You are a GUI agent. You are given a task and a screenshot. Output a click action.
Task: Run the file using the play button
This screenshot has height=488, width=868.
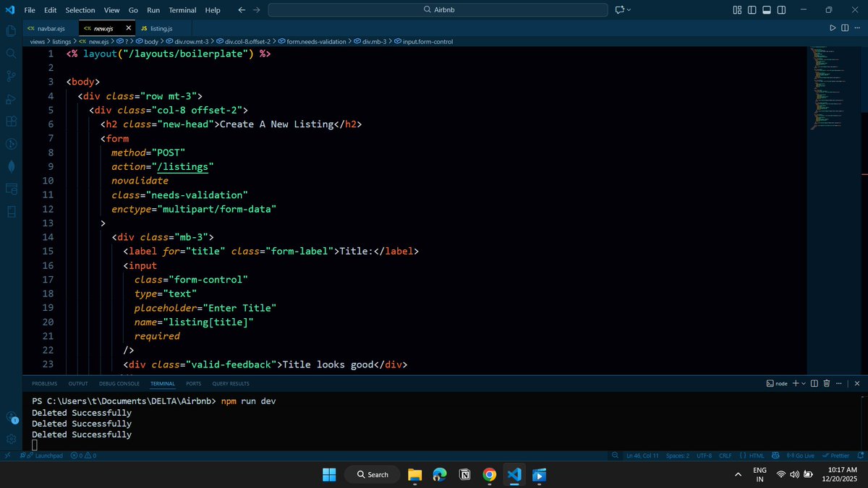[x=833, y=27]
